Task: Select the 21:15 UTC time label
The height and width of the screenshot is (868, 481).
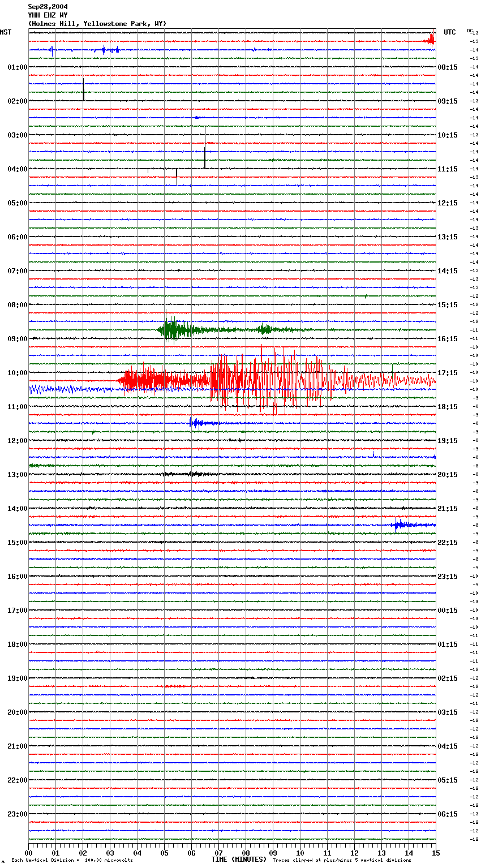Action: 448,509
